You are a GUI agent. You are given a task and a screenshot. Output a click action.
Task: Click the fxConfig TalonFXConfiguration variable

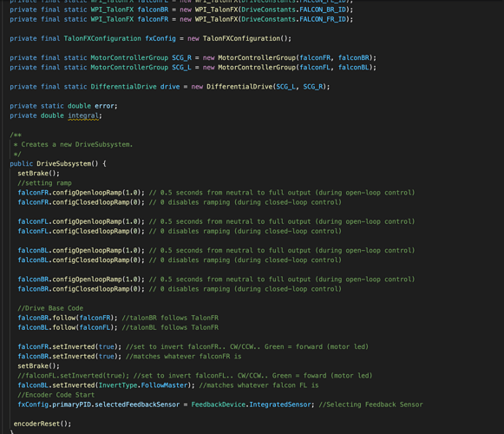[x=160, y=38]
